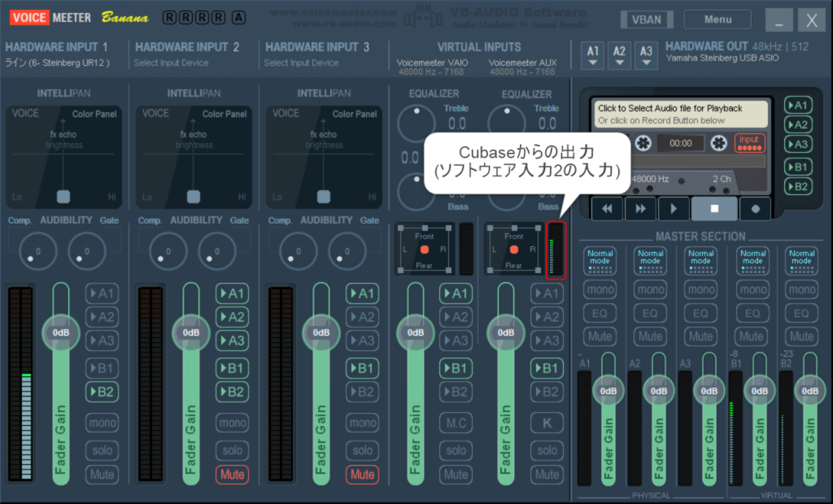Stop the cassette recorder
The image size is (833, 504).
(714, 209)
